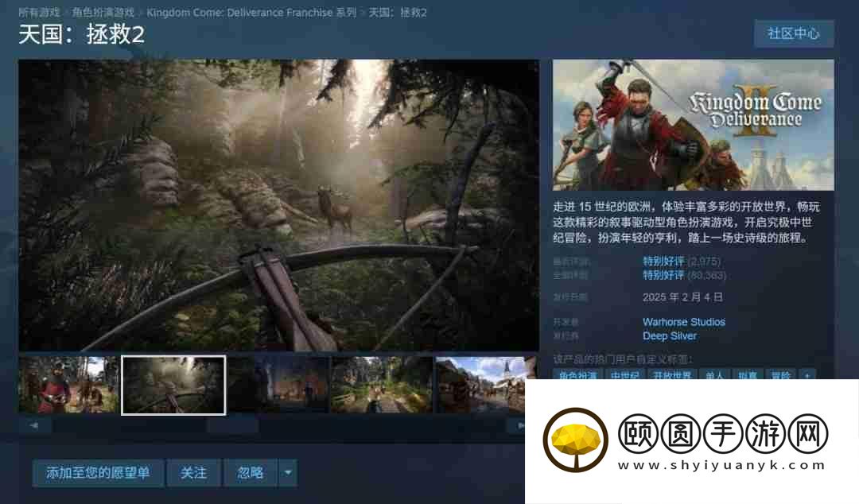Open publisher Deep Silver link

(670, 335)
